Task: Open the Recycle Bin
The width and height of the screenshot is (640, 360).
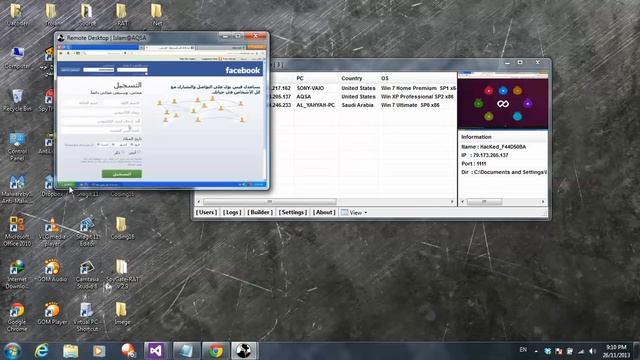Action: [x=17, y=100]
